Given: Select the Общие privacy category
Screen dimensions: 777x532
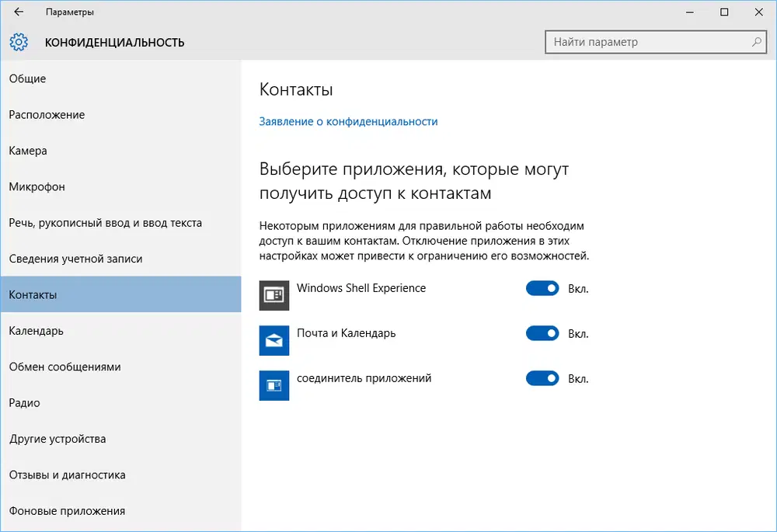Looking at the screenshot, I should click(27, 78).
